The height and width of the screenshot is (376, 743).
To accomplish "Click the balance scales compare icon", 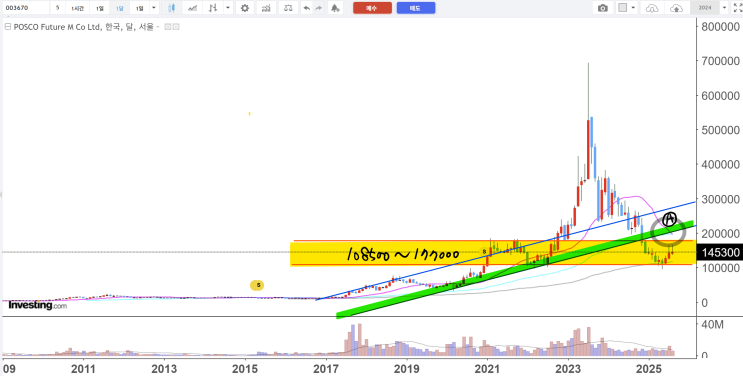I will pos(288,8).
